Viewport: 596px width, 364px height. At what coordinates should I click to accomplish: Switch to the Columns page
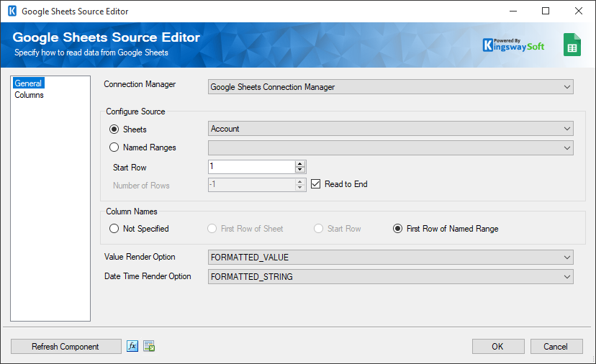(x=29, y=95)
